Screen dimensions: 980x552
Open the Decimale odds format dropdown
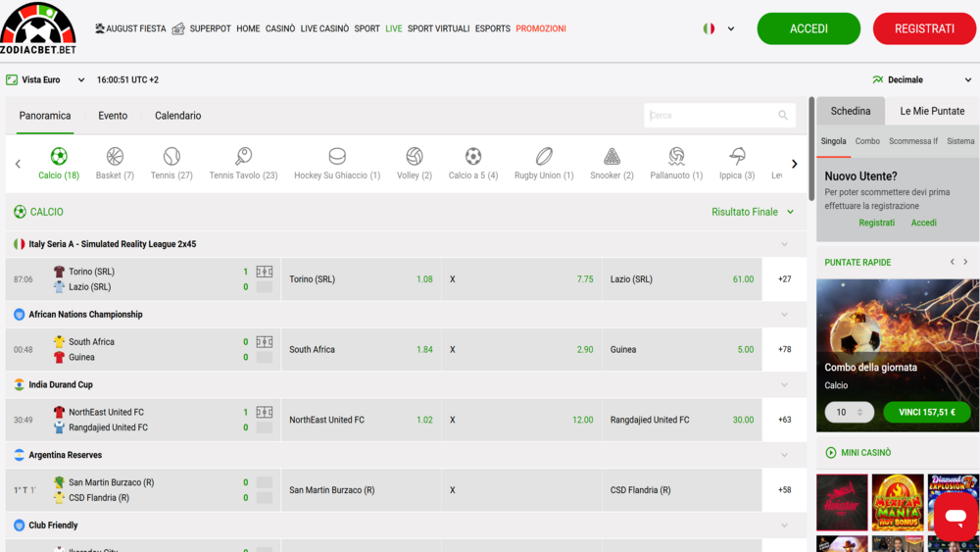[922, 80]
